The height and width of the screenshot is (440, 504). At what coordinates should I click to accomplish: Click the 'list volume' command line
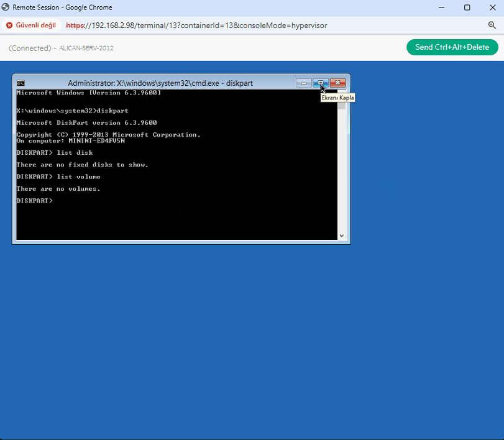coord(58,176)
